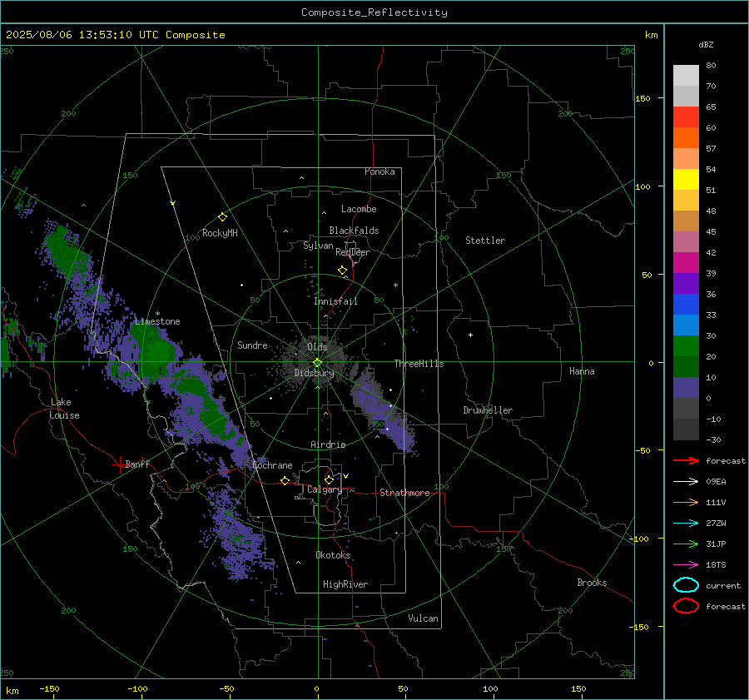
Task: Click the yellow diamond marker near Cochrane
Action: (x=285, y=480)
